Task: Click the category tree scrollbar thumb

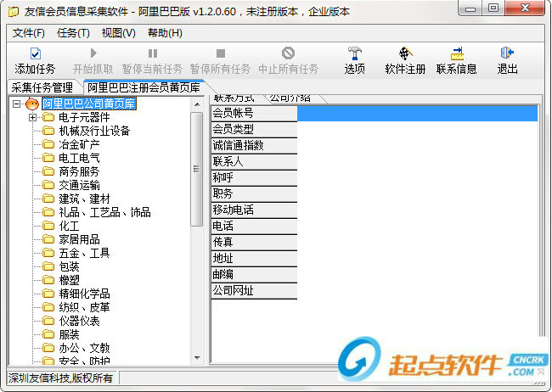Action: [197, 169]
